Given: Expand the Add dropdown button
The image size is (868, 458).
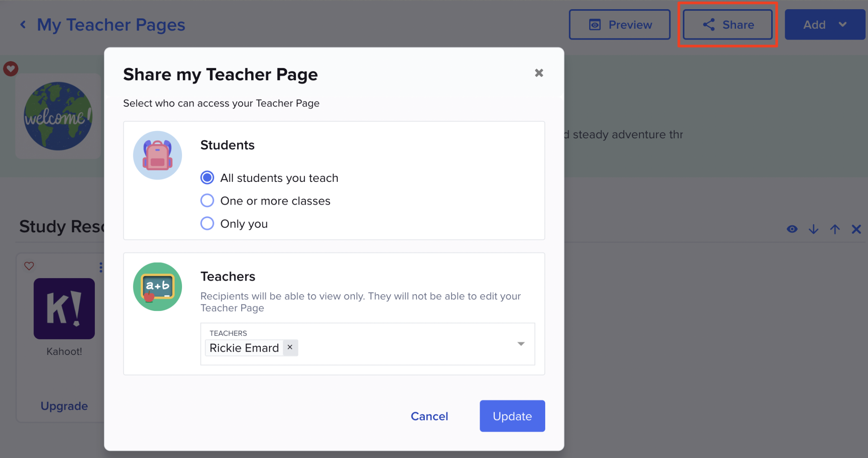Looking at the screenshot, I should coord(825,25).
